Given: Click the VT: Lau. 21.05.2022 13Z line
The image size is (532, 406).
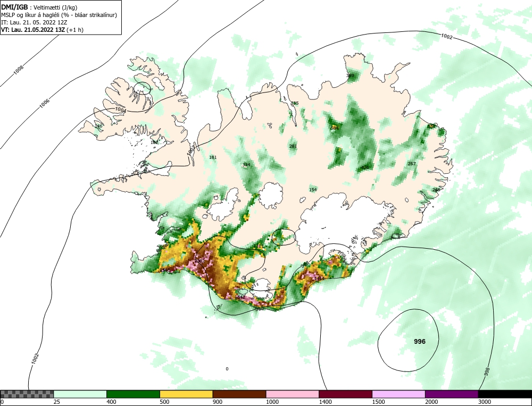Looking at the screenshot, I should point(43,29).
